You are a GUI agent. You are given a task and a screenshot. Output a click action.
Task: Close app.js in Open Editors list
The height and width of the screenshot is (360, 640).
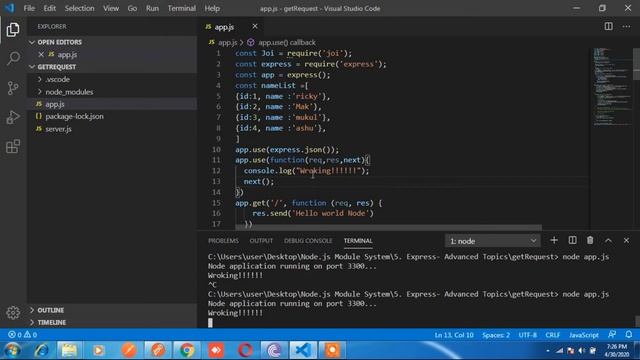click(x=41, y=54)
